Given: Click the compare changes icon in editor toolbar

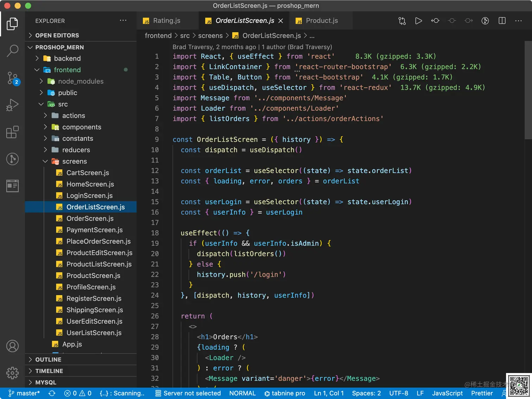Looking at the screenshot, I should [x=402, y=21].
